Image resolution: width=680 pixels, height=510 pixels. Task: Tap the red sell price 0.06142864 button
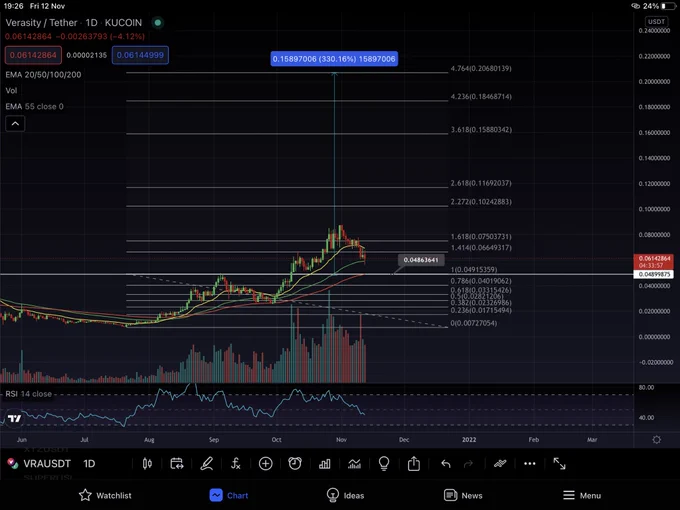point(33,55)
